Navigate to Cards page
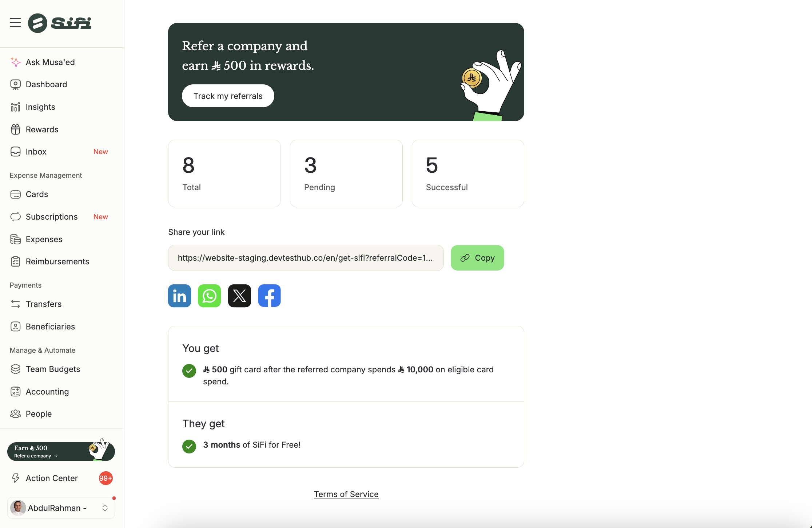The width and height of the screenshot is (812, 528). 37,194
